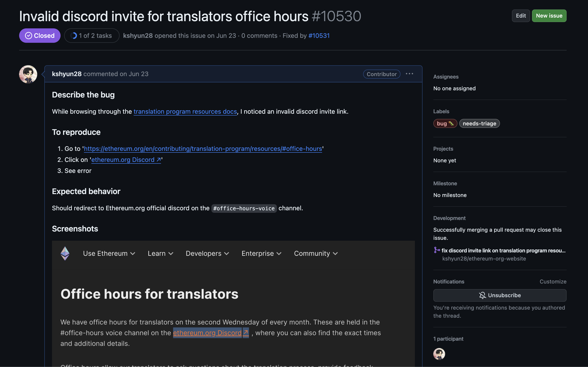Screen dimensions: 588x367
Task: Open the fixing pull request #10531
Action: [319, 35]
